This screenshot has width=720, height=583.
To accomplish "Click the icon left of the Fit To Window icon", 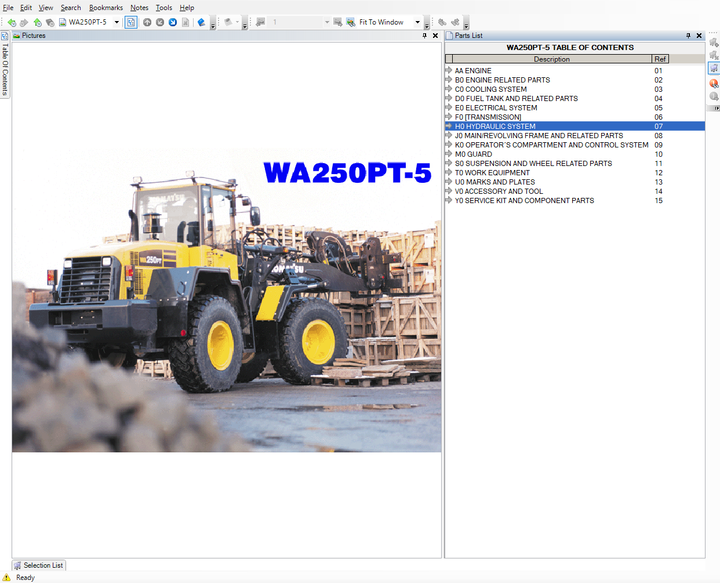I will coord(338,22).
